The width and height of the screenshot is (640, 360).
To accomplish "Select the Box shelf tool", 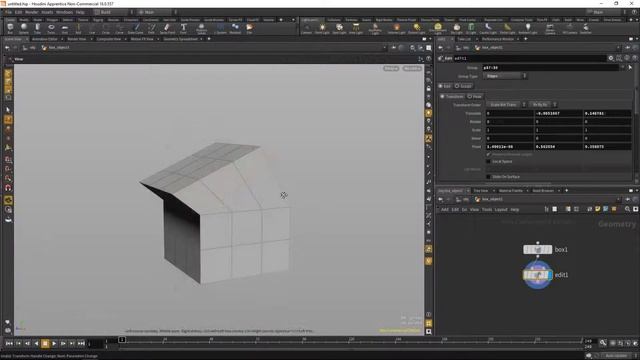I will pyautogui.click(x=10, y=28).
